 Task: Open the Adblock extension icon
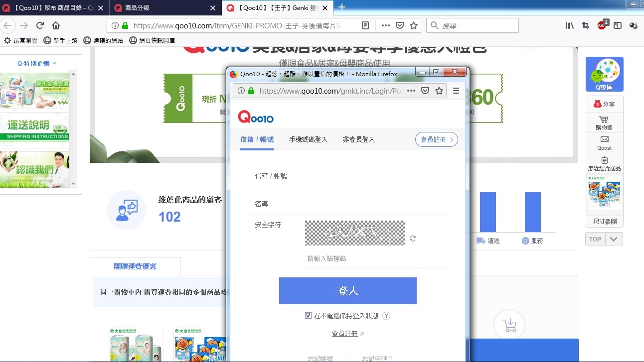(602, 25)
